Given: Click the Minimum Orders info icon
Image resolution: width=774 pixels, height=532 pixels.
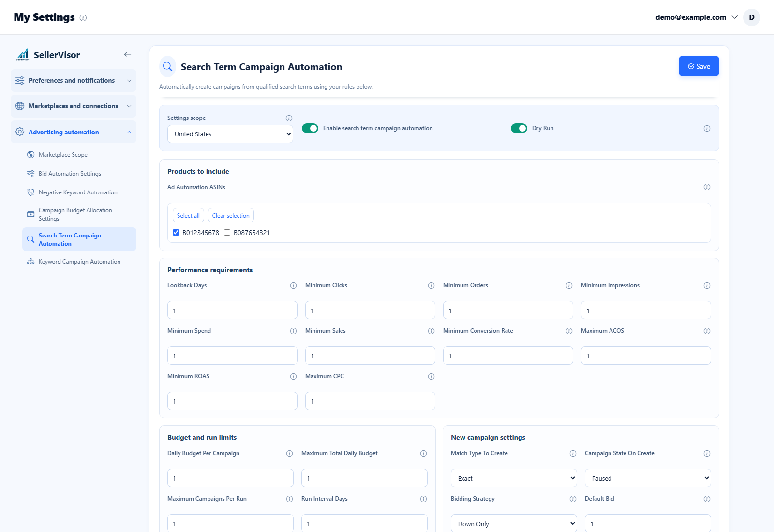Looking at the screenshot, I should tap(569, 285).
